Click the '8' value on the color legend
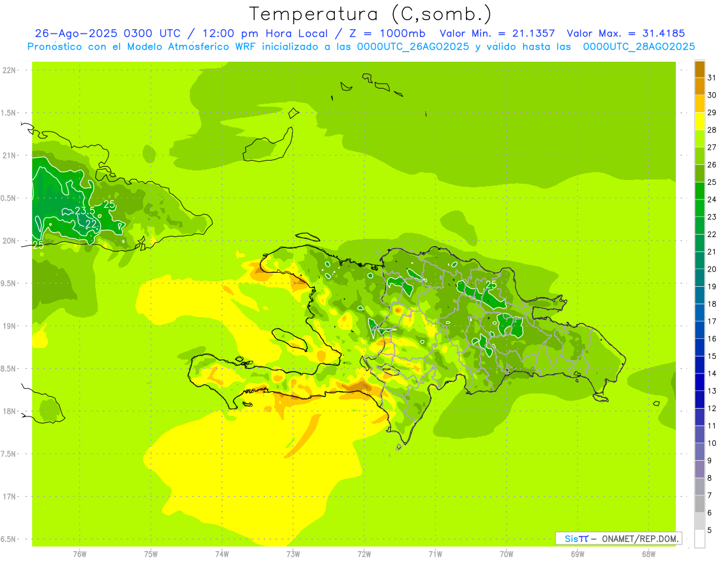728x562 pixels. [710, 478]
